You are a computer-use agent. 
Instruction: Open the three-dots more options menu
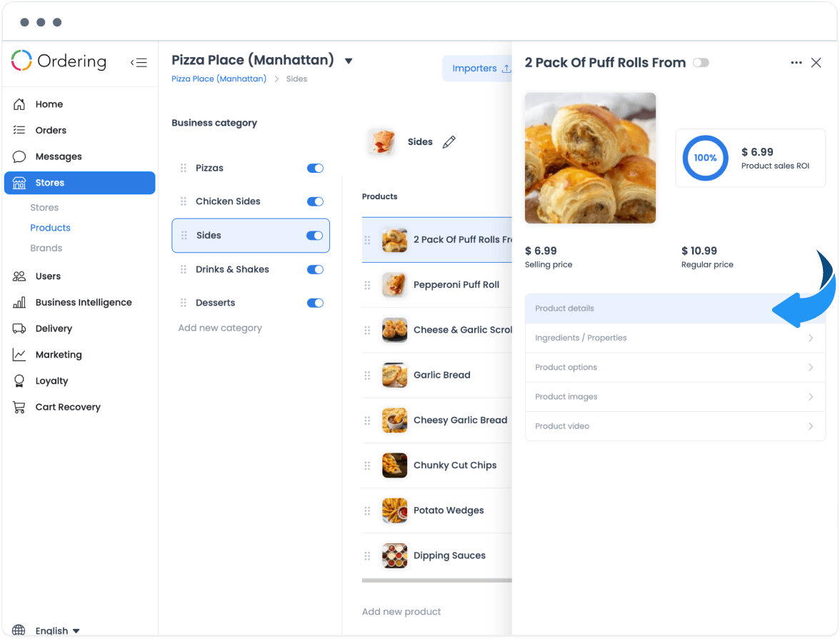[x=796, y=63]
